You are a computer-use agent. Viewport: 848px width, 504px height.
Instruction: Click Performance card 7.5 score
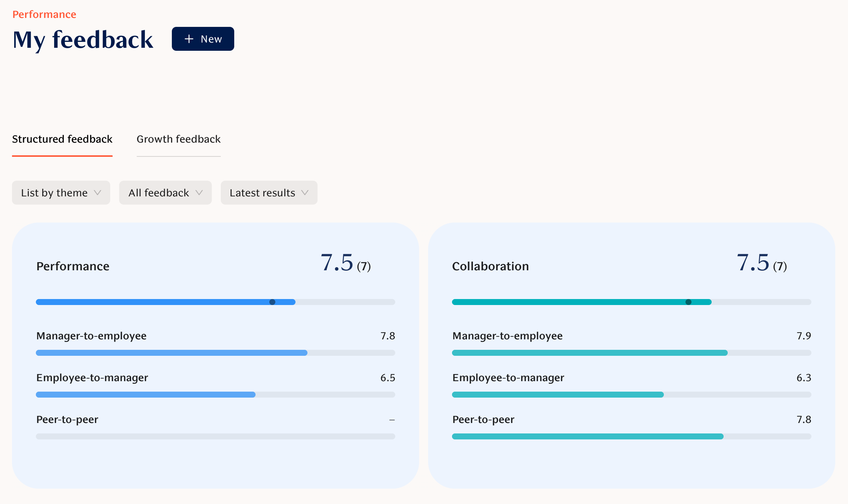[x=337, y=262]
